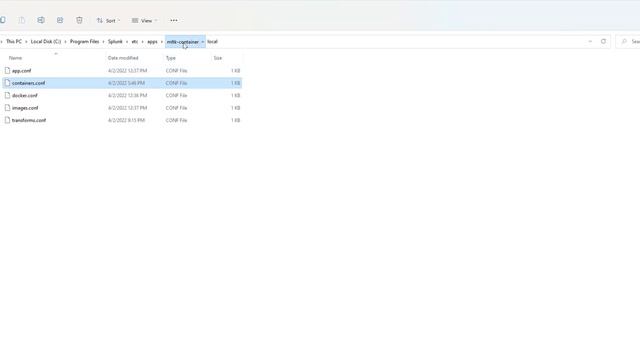Select the images.conf file
Image resolution: width=640 pixels, height=360 pixels.
(x=25, y=108)
